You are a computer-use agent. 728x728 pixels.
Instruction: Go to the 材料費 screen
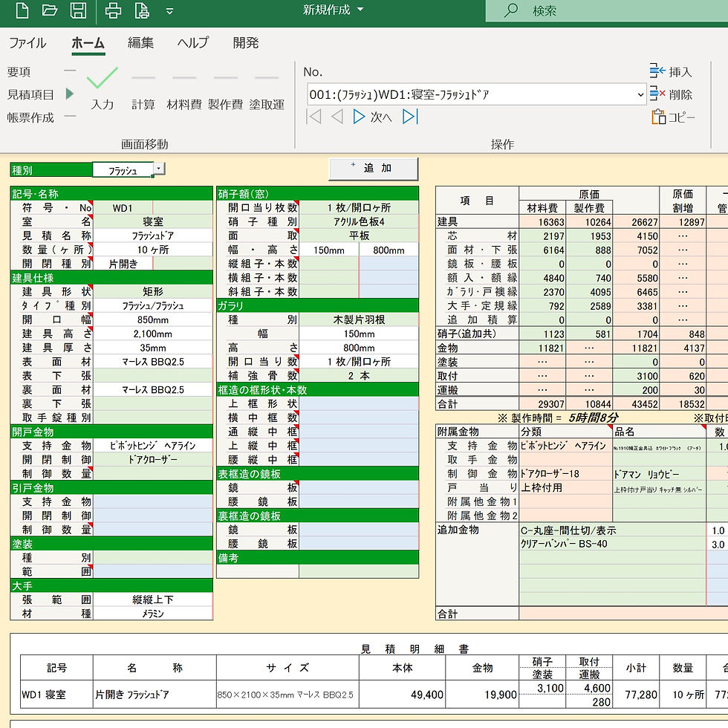tap(184, 104)
